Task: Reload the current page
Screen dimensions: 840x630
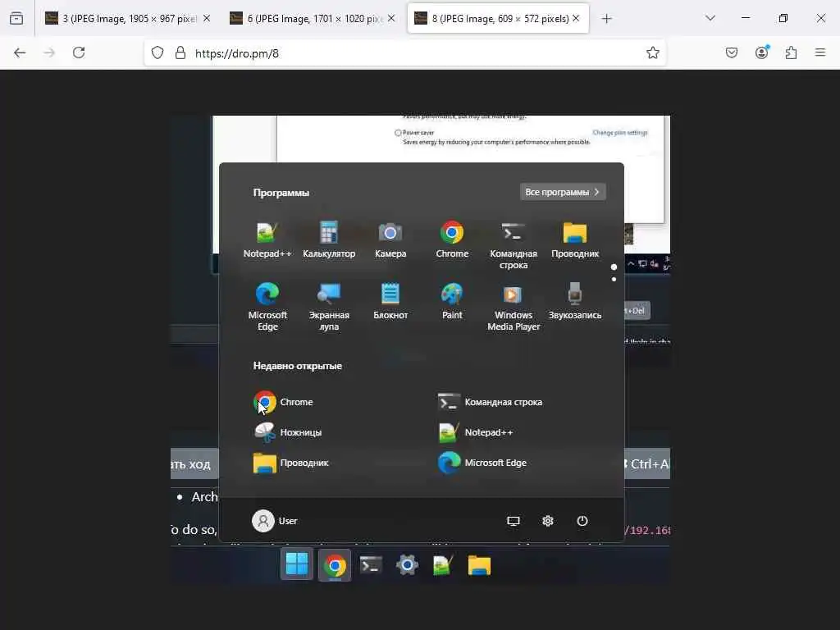Action: (79, 52)
